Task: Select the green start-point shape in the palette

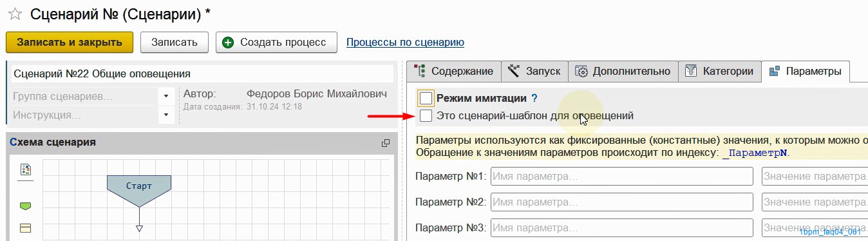Action: (x=26, y=206)
